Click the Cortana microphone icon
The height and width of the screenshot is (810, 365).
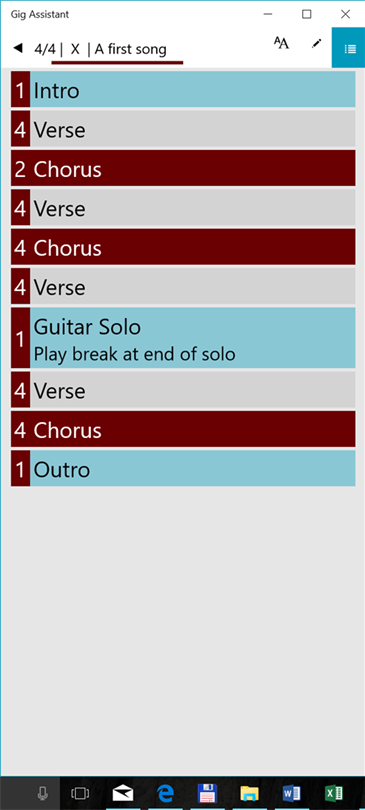click(x=43, y=793)
